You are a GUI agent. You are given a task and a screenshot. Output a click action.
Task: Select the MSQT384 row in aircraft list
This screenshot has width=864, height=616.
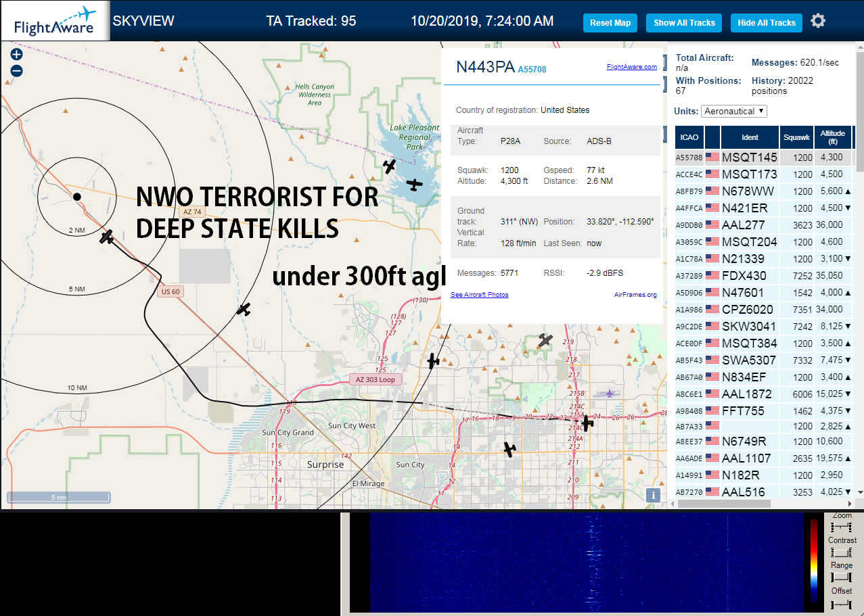tap(765, 343)
